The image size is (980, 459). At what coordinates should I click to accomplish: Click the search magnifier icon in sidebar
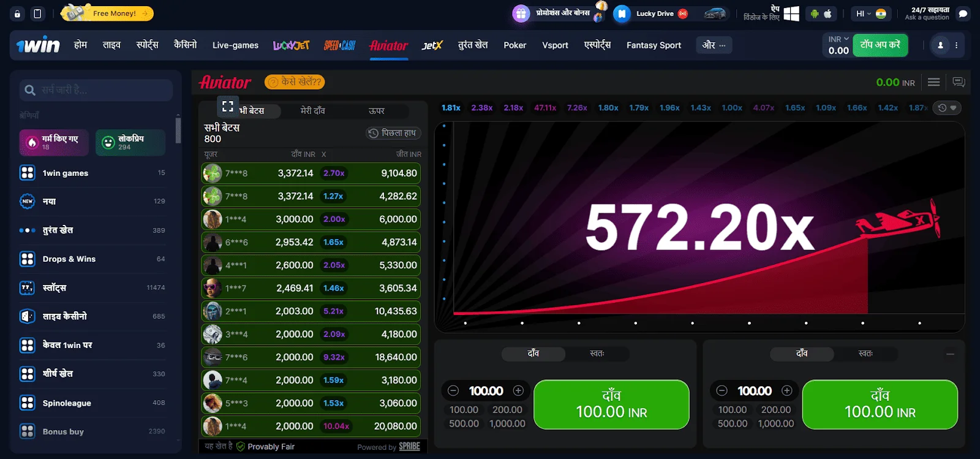(x=29, y=91)
